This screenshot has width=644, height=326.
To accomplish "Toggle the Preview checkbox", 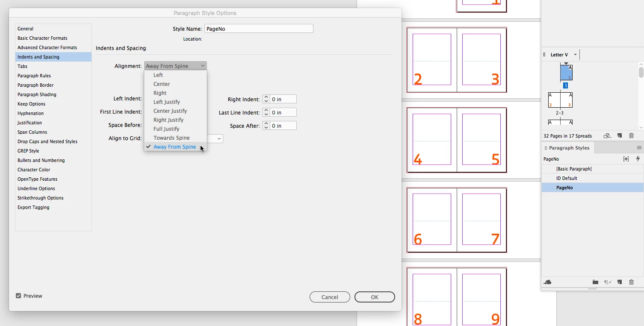I will tap(18, 296).
